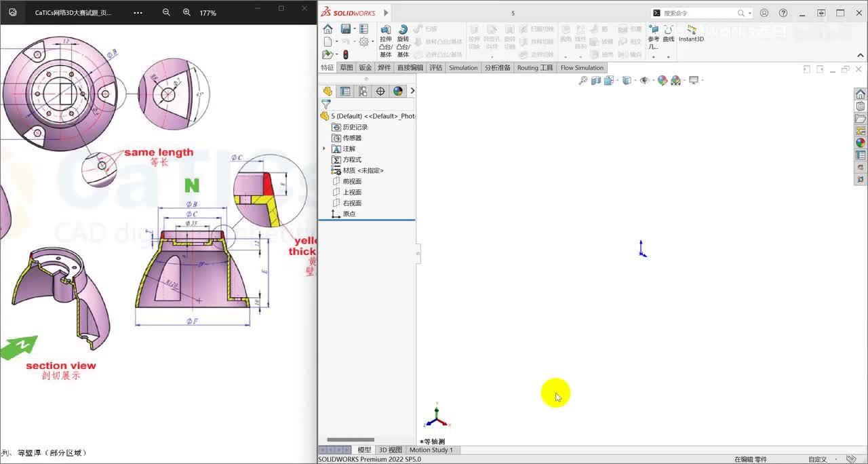Switch to the 特征 Features tab

point(328,68)
